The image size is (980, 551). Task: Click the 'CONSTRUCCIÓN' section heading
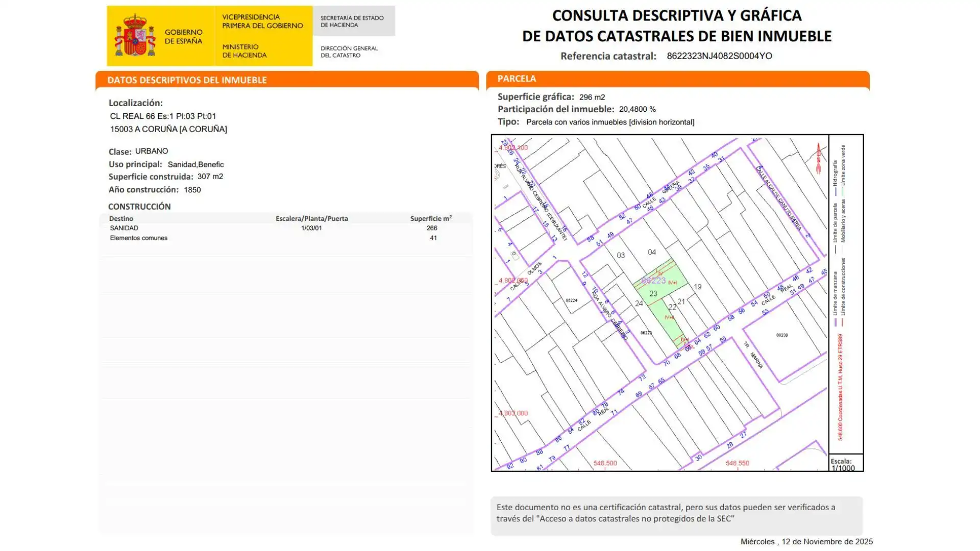click(x=139, y=207)
